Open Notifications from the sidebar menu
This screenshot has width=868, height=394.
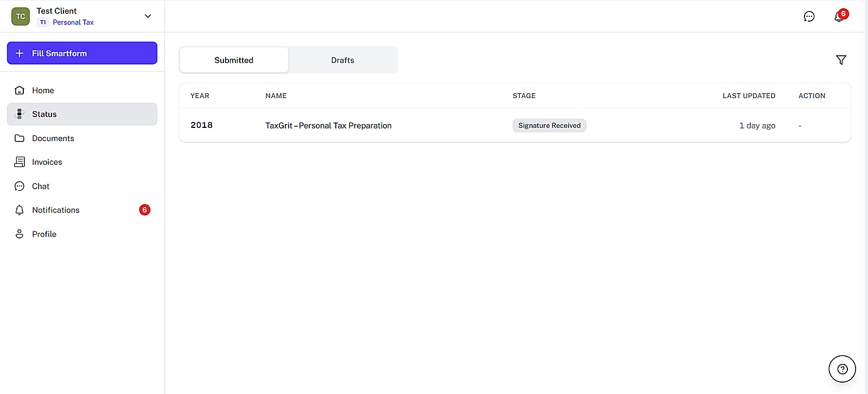coord(82,210)
